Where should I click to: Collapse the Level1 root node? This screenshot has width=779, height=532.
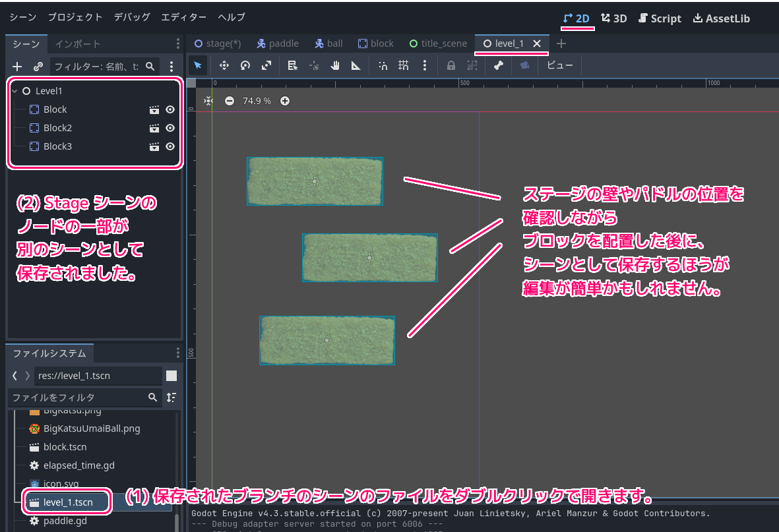point(15,91)
